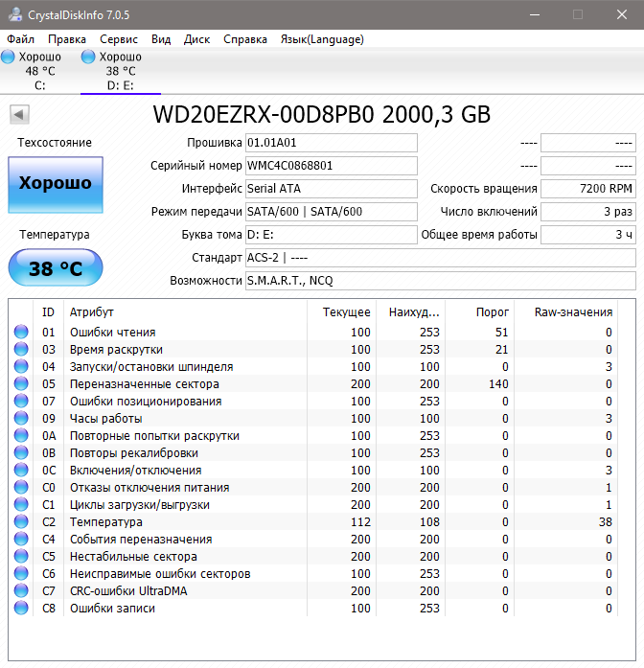The width and height of the screenshot is (644, 668).
Task: Click the Число включений value 3 раз
Action: [588, 212]
